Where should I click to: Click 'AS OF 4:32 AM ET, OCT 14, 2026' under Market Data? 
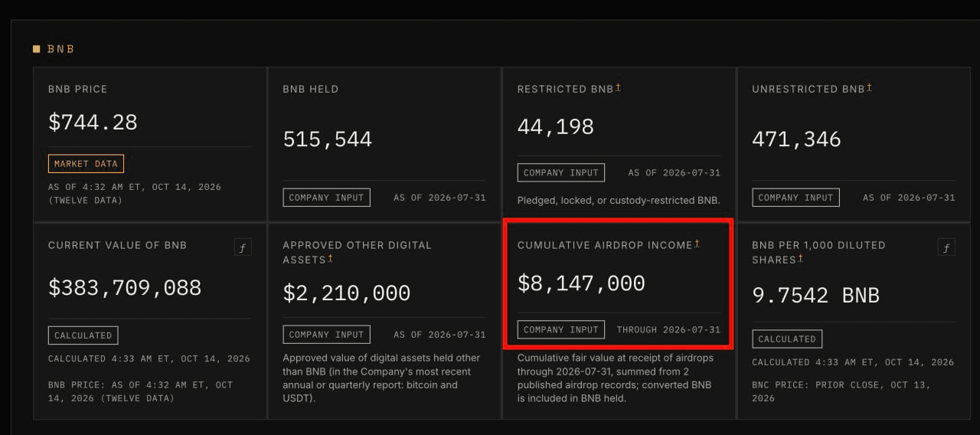(135, 193)
